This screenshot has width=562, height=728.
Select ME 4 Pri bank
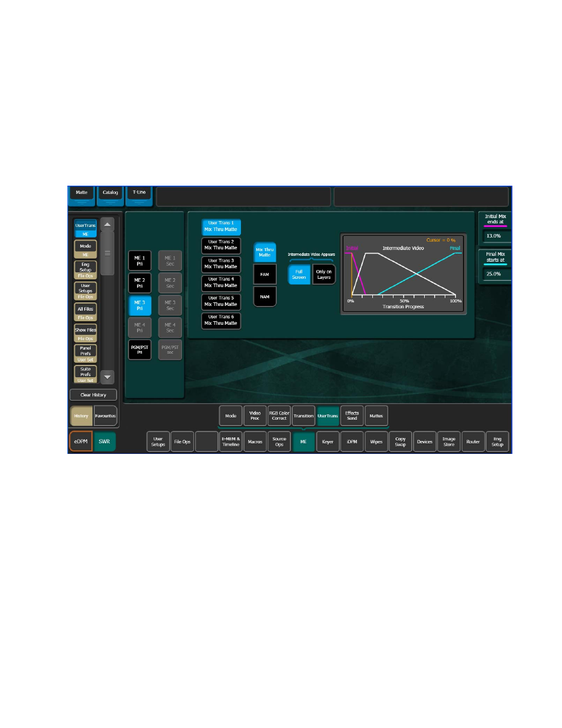click(140, 328)
